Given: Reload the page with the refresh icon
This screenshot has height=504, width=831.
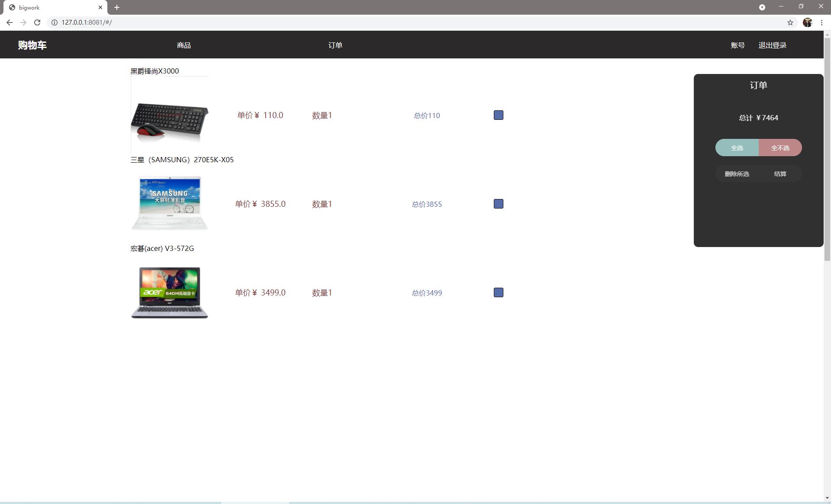Looking at the screenshot, I should pyautogui.click(x=37, y=22).
